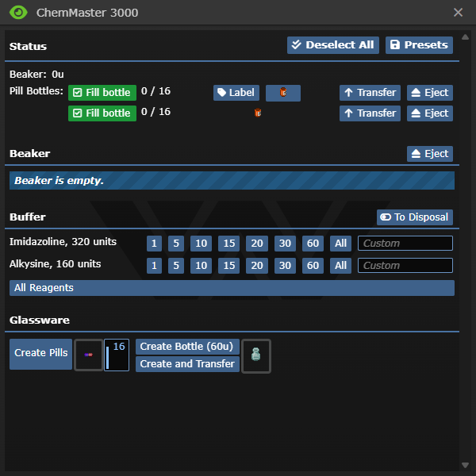
Task: Label the first pill bottle
Action: pos(236,93)
